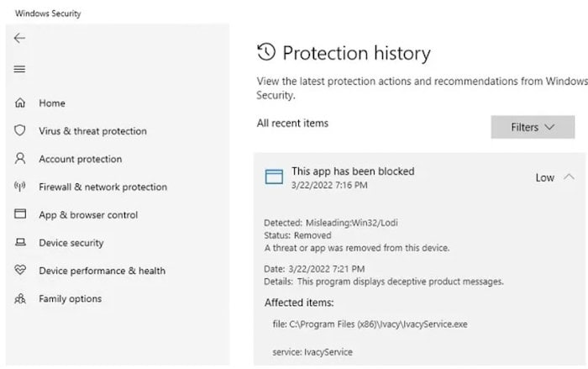Click the laptop icon for Device security

click(x=20, y=242)
